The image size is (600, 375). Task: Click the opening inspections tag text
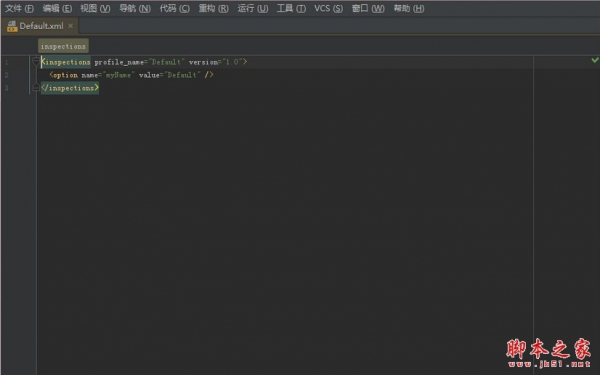[x=66, y=62]
